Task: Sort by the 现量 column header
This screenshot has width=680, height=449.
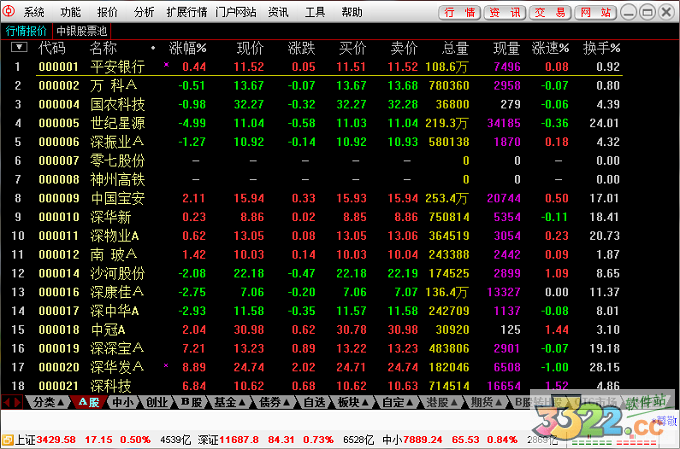Action: point(507,48)
